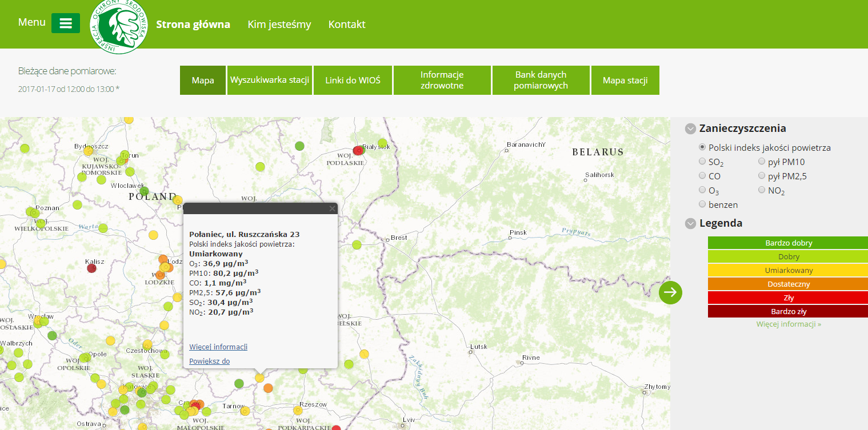Select the benzen radio button
The width and height of the screenshot is (868, 430).
703,204
